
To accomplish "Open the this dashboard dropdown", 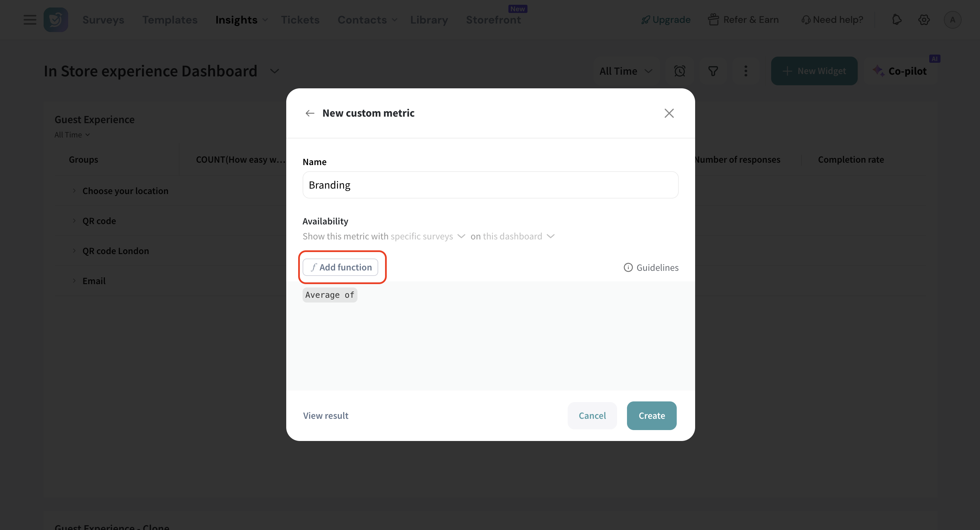I will tap(518, 236).
